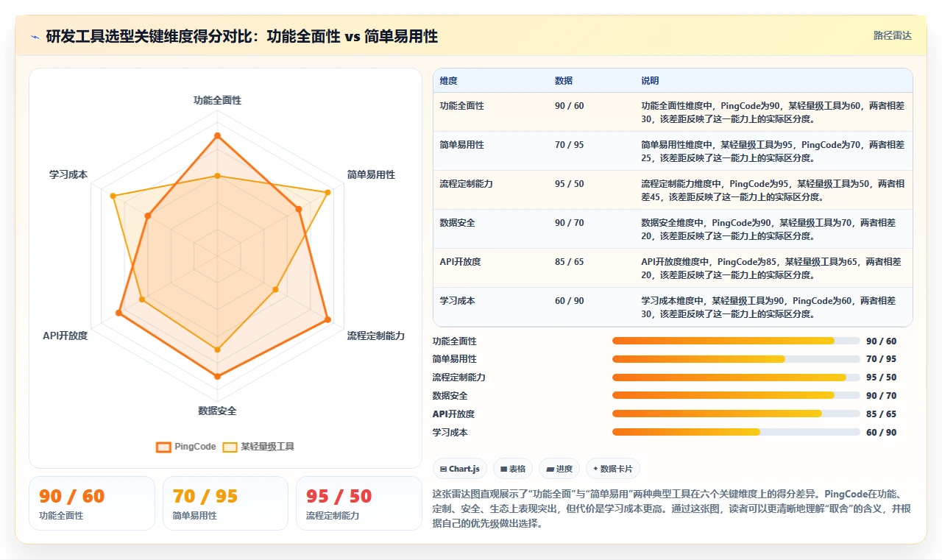The height and width of the screenshot is (560, 942).
Task: Click the chart title heading text
Action: (x=242, y=36)
